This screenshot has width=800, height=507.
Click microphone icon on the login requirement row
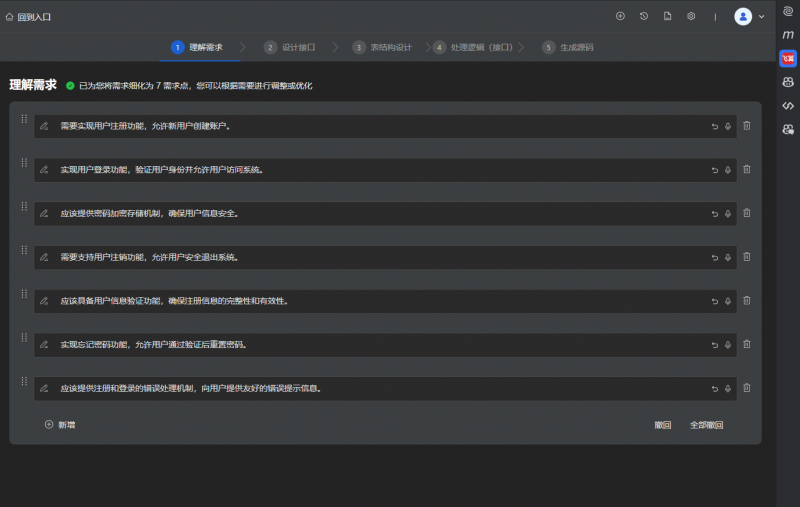click(727, 170)
